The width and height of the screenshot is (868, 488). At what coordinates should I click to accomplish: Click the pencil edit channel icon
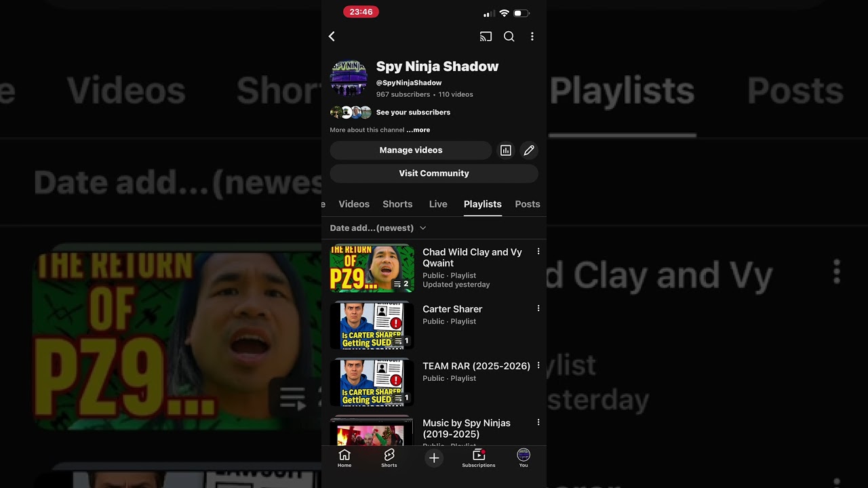click(529, 150)
